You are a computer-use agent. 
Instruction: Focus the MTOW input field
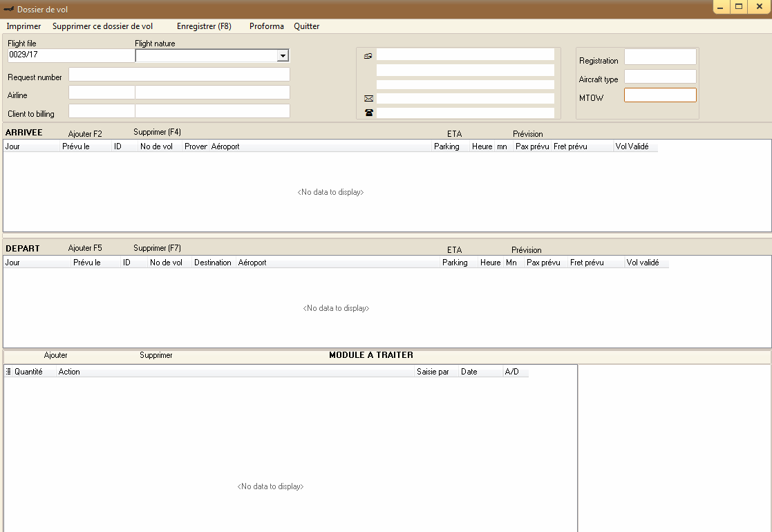659,95
